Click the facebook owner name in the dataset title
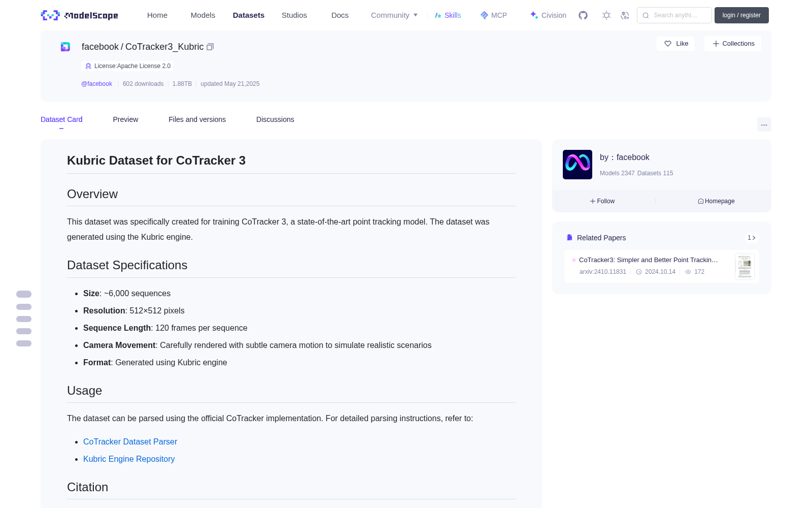Screen dimensions: 812x508 (100, 47)
